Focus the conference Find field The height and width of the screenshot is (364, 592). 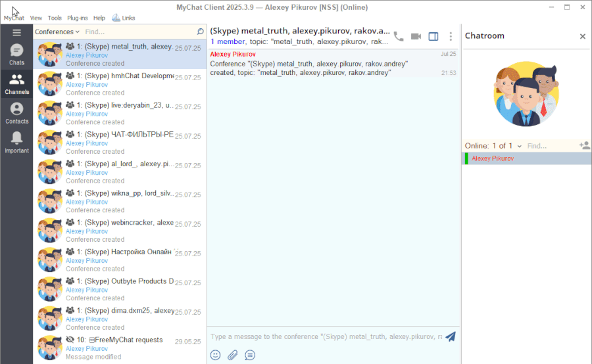click(139, 32)
